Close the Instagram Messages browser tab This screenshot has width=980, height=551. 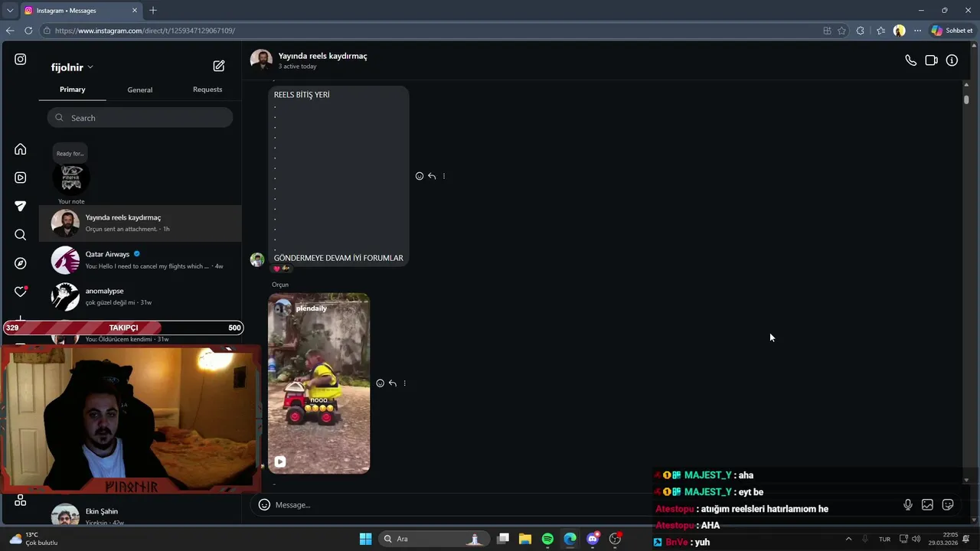pyautogui.click(x=135, y=10)
